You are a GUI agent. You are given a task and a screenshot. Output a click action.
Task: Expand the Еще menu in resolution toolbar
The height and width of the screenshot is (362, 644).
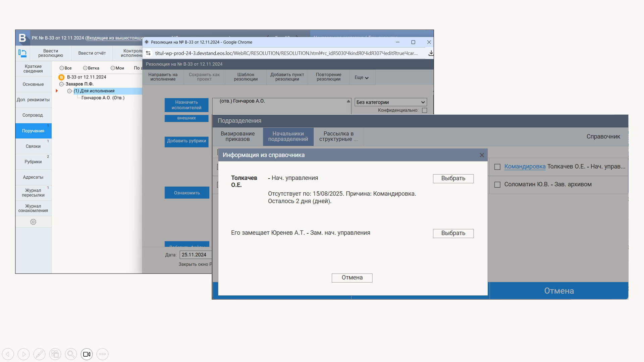pyautogui.click(x=362, y=77)
